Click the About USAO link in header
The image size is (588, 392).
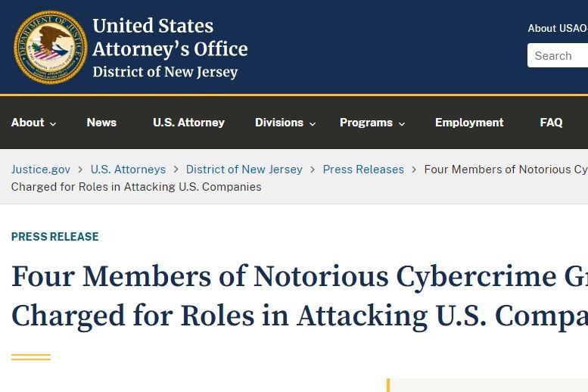pos(558,28)
